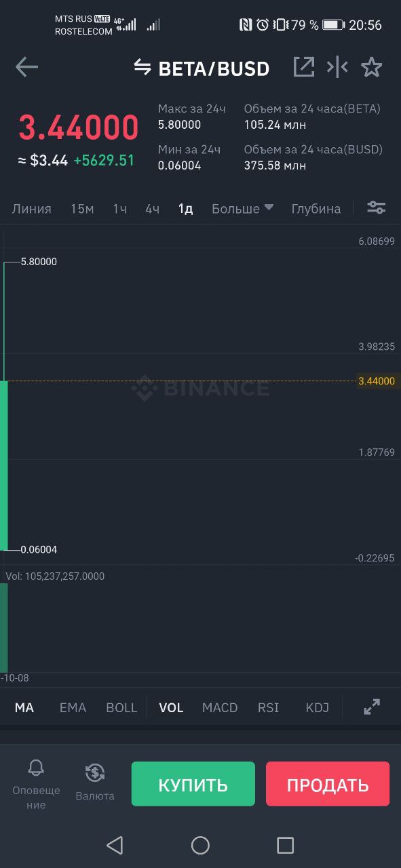Tap the Android home navigation button
This screenshot has width=401, height=868.
tap(200, 845)
